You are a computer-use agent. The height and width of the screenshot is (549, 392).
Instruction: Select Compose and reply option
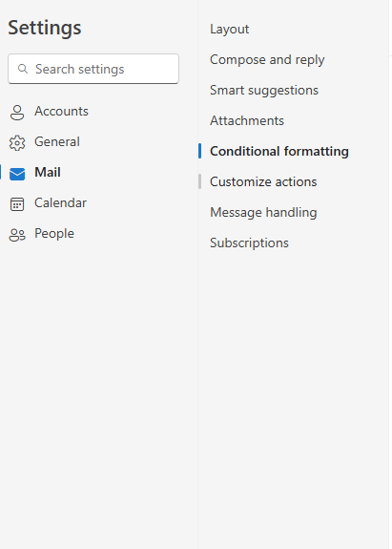click(267, 60)
